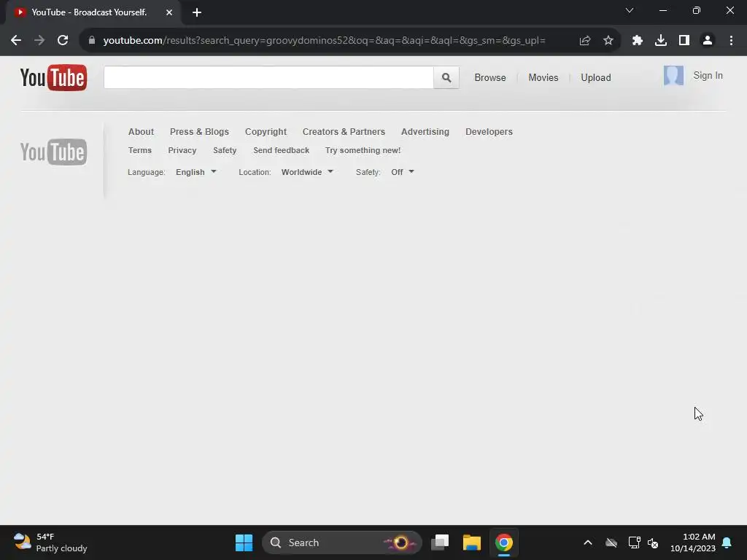Open the Upload menu item

tap(595, 77)
